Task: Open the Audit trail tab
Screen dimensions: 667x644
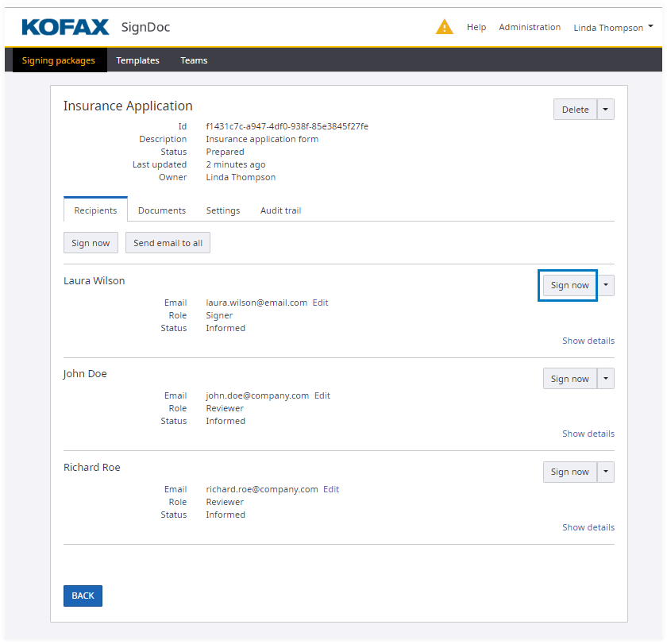Action: pos(280,210)
